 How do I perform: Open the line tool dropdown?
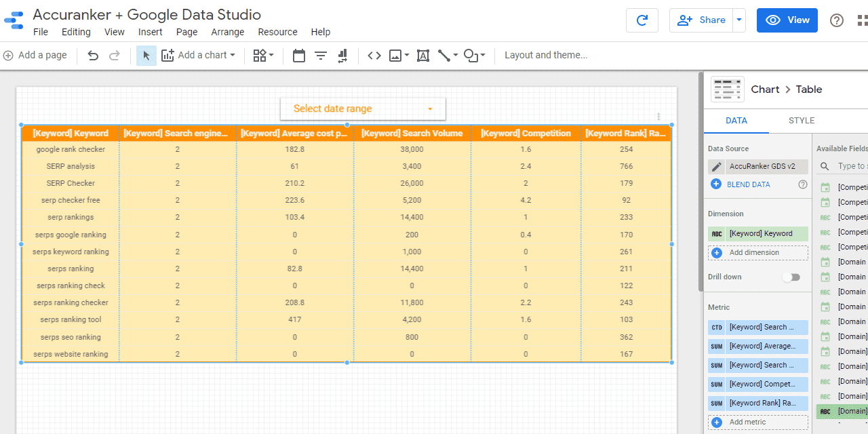pyautogui.click(x=448, y=56)
